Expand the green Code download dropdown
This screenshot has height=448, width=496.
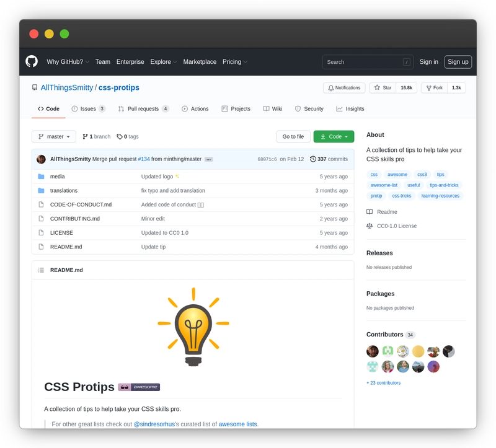click(x=334, y=136)
